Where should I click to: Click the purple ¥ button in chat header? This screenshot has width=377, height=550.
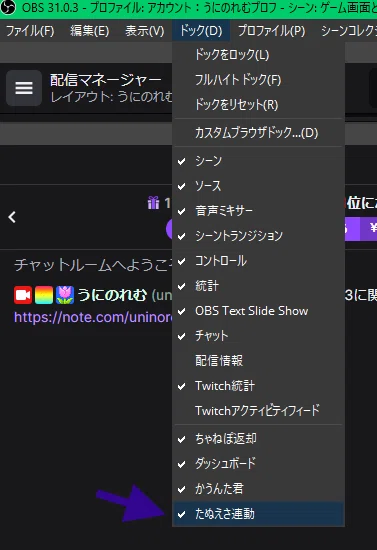coord(369,229)
